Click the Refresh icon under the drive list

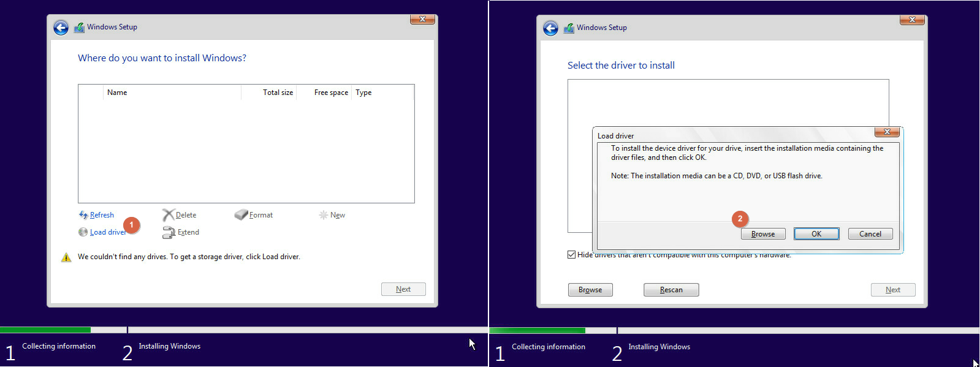pos(83,215)
